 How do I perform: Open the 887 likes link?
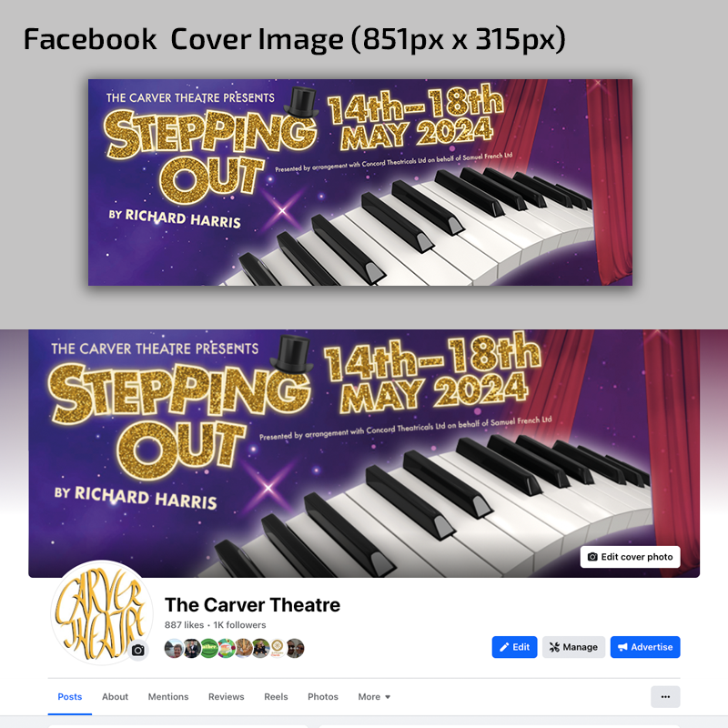point(184,625)
